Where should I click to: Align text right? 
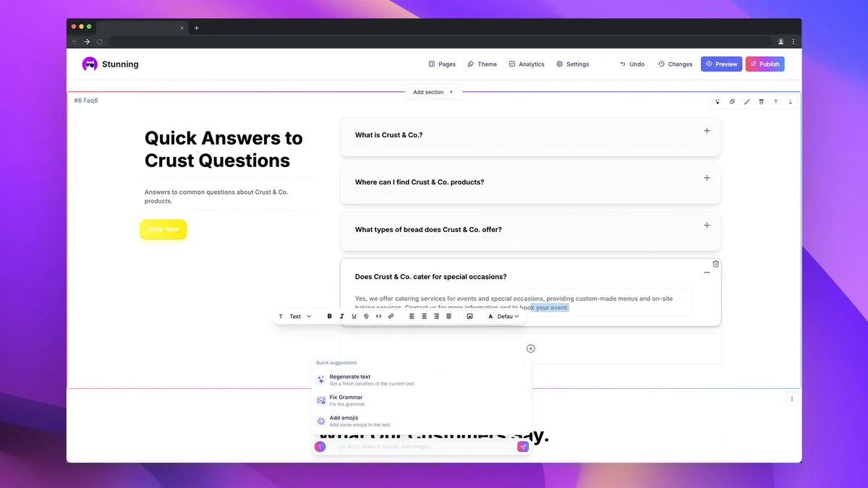[436, 317]
